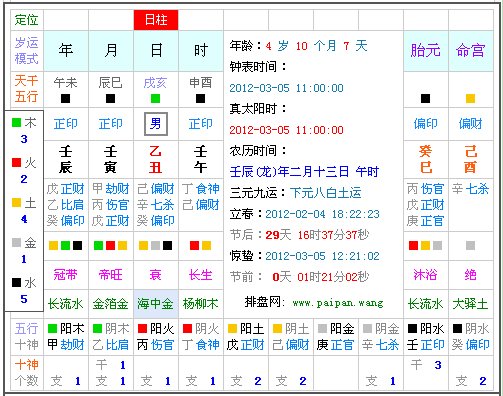Click the 杨柳木 nayin cell

pos(201,304)
